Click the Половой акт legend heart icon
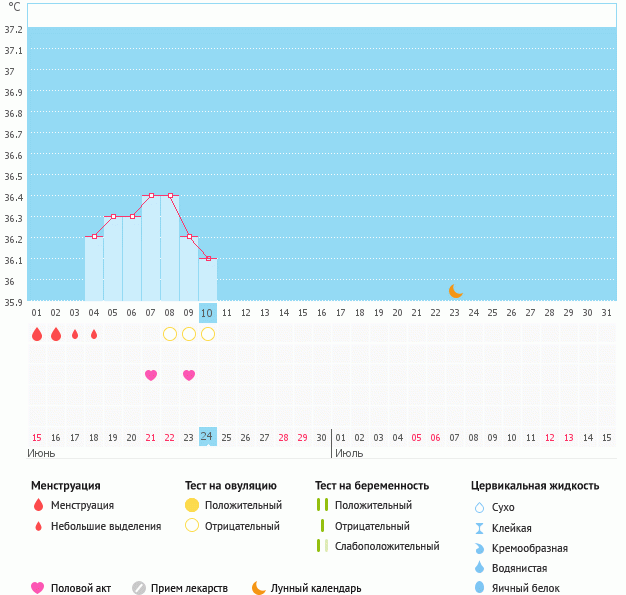 tap(38, 588)
